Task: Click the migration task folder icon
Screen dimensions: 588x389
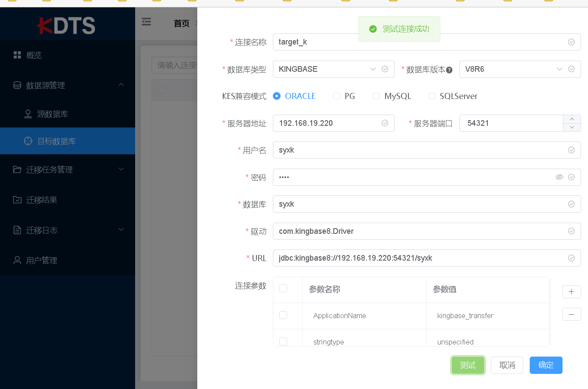Action: [17, 169]
